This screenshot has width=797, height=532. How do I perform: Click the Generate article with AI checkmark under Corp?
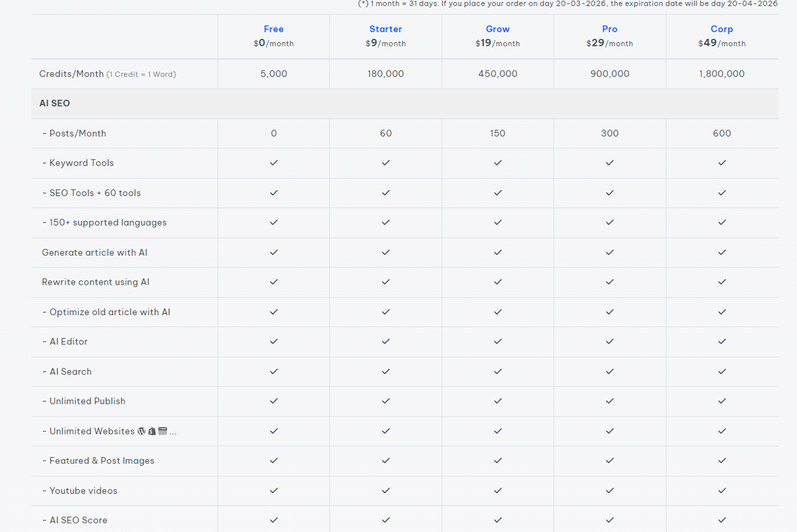(x=721, y=252)
